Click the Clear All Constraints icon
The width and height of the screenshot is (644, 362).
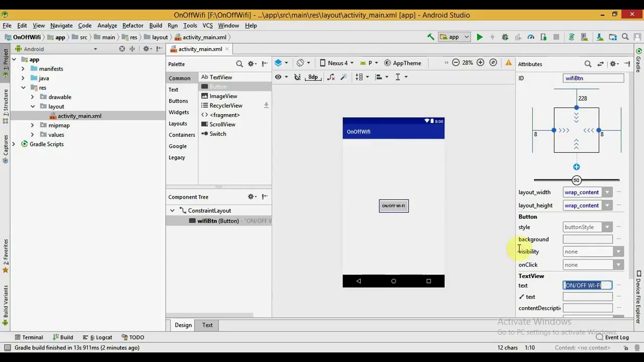(x=331, y=77)
